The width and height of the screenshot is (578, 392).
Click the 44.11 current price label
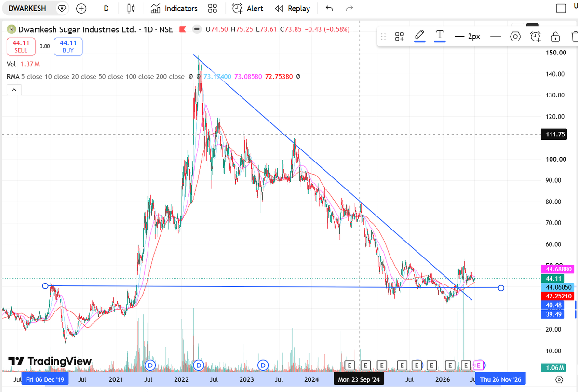(553, 278)
